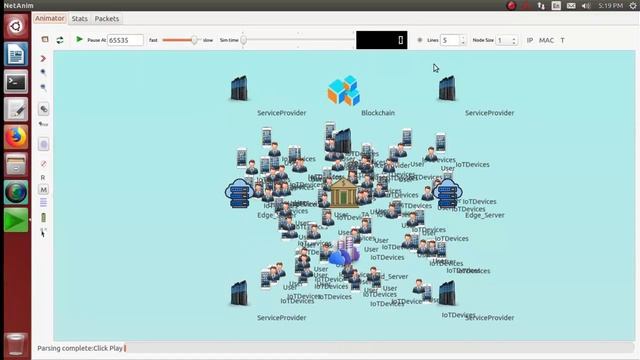The height and width of the screenshot is (360, 640).
Task: Increase grid Lines with the up arrow
Action: click(x=463, y=38)
